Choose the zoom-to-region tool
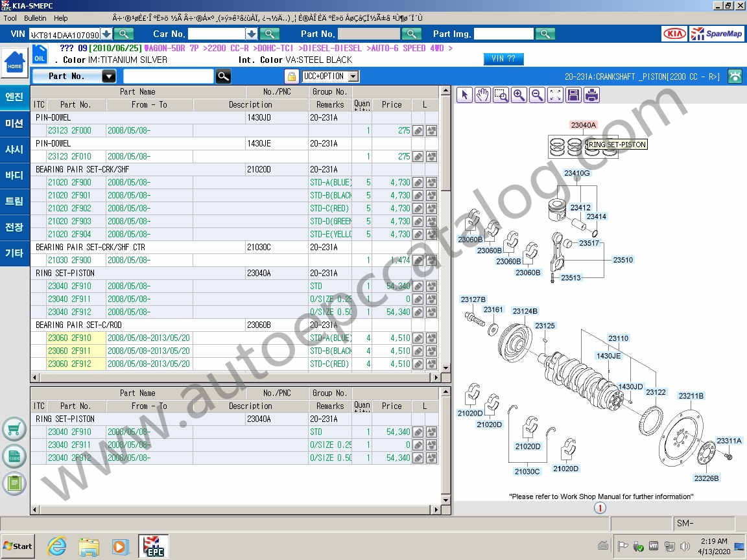 click(x=501, y=95)
